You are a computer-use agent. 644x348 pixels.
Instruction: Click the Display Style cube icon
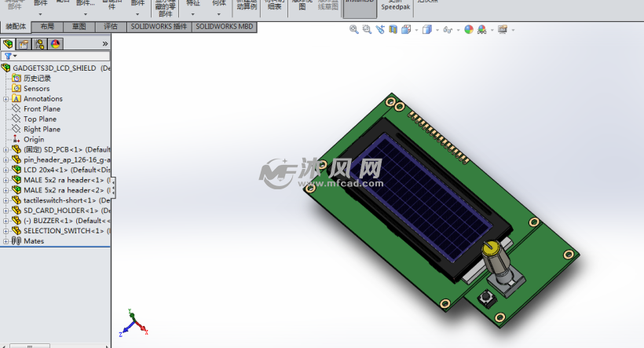(x=426, y=29)
